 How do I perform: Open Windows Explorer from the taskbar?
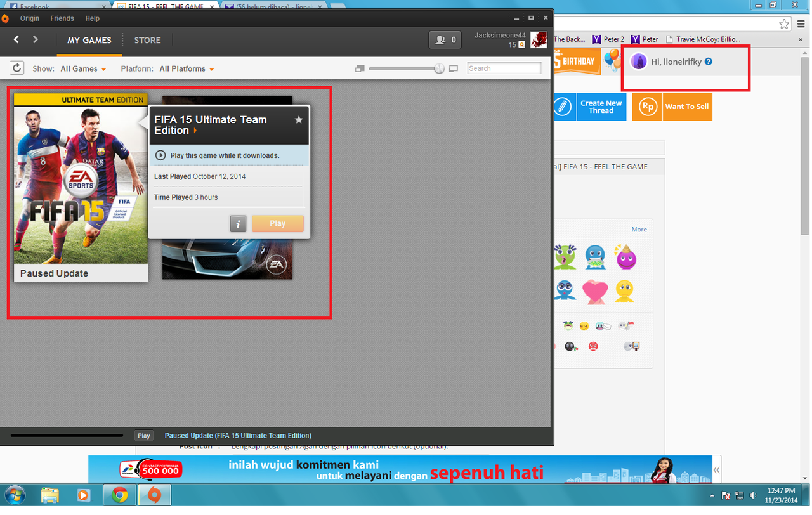pos(49,495)
